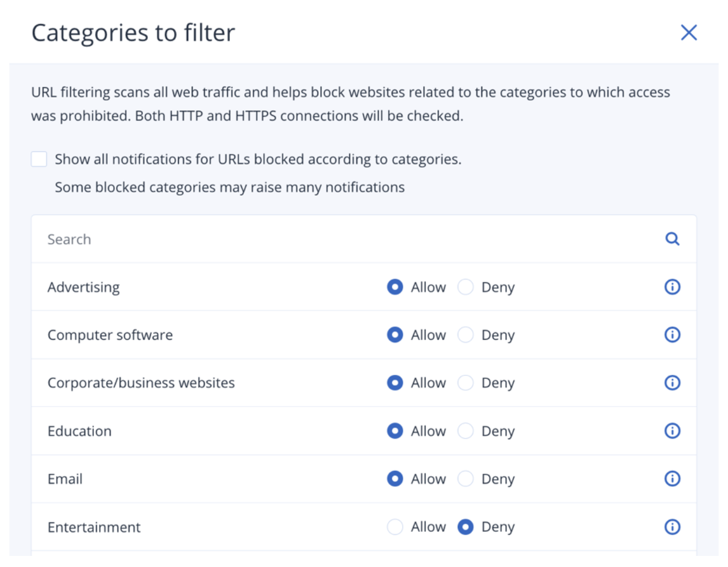Select Allow radio for Email
728x567 pixels.
[395, 479]
